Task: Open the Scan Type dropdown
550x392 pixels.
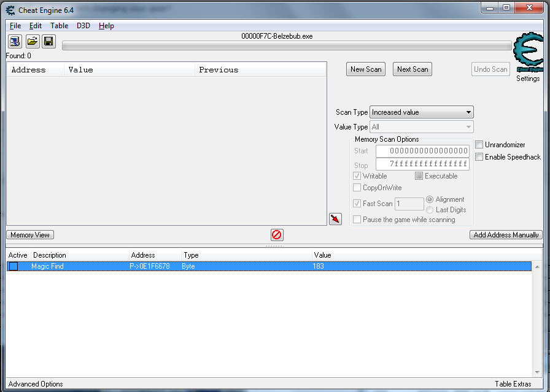Action: (x=422, y=112)
